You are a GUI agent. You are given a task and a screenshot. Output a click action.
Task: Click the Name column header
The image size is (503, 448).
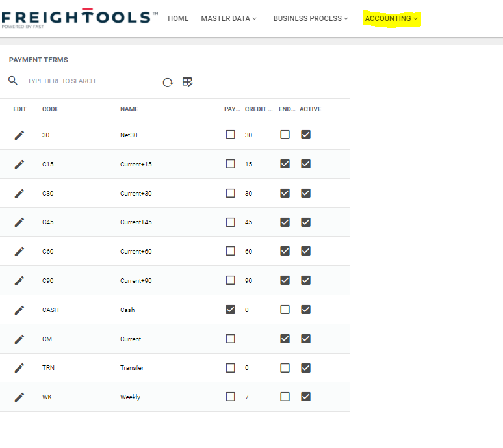click(x=129, y=109)
